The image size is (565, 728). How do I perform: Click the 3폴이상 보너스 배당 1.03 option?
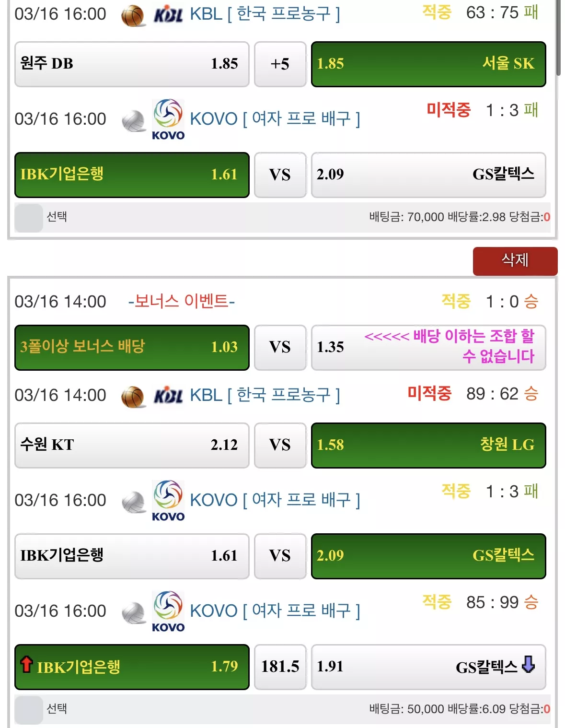coord(132,348)
